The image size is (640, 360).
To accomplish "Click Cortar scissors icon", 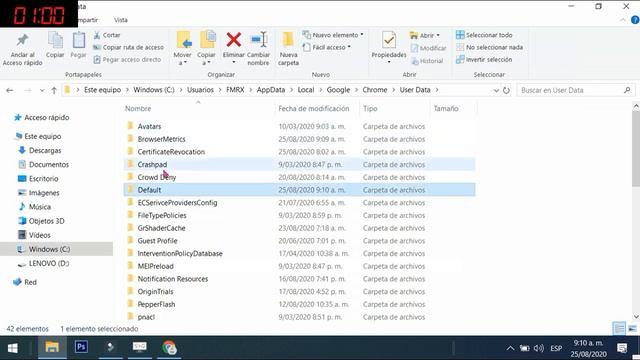I will click(97, 35).
